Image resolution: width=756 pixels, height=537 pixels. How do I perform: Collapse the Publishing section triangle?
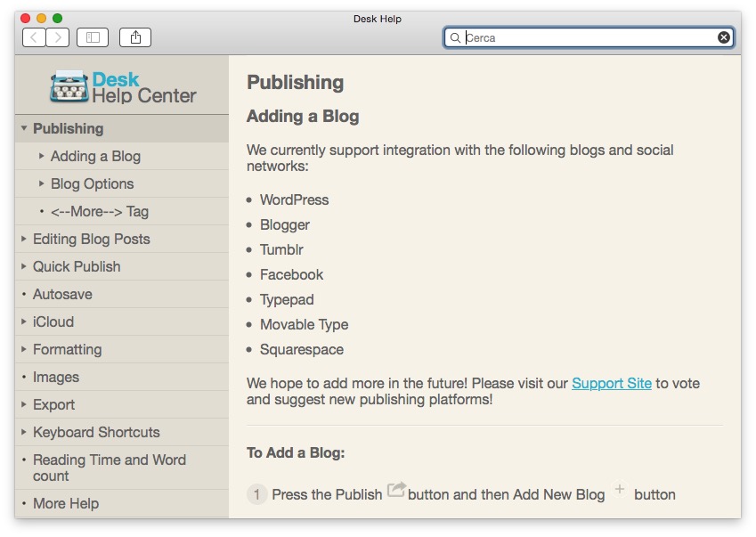tap(24, 128)
